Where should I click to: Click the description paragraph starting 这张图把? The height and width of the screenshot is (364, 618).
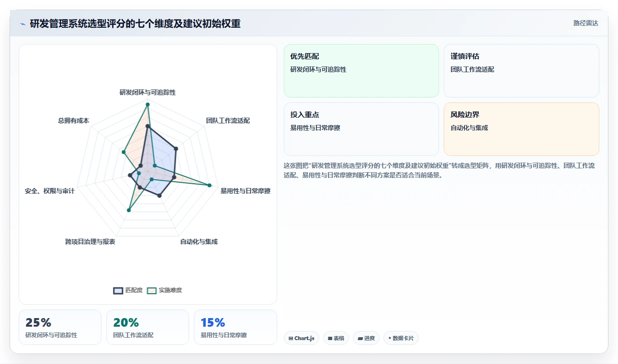439,170
